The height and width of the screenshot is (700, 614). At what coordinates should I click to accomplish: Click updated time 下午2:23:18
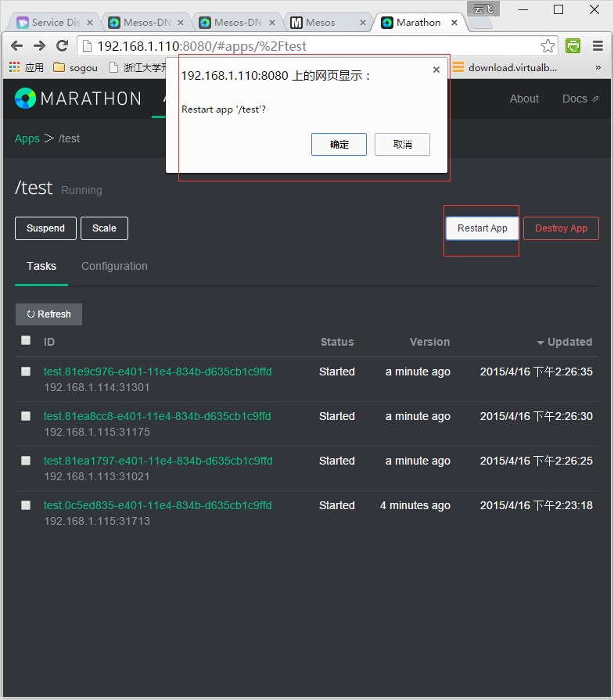point(563,505)
